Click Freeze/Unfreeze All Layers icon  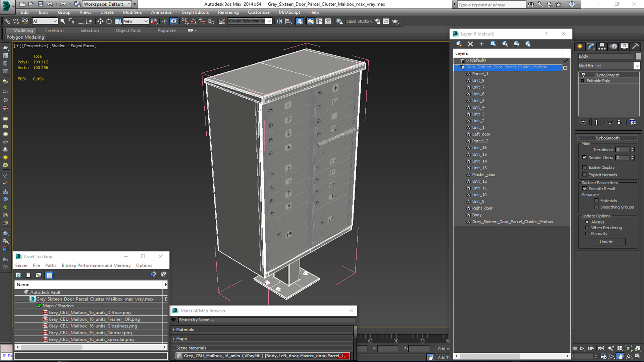(x=528, y=44)
